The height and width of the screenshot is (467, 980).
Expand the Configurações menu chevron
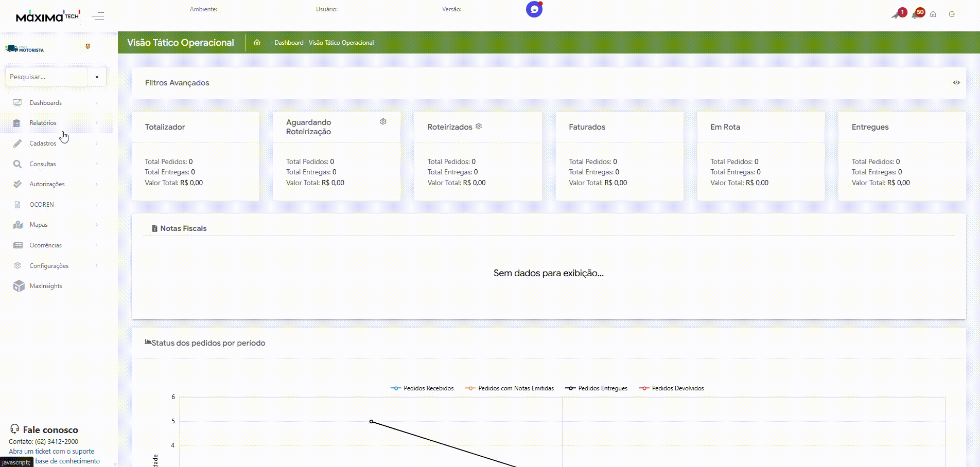click(96, 266)
